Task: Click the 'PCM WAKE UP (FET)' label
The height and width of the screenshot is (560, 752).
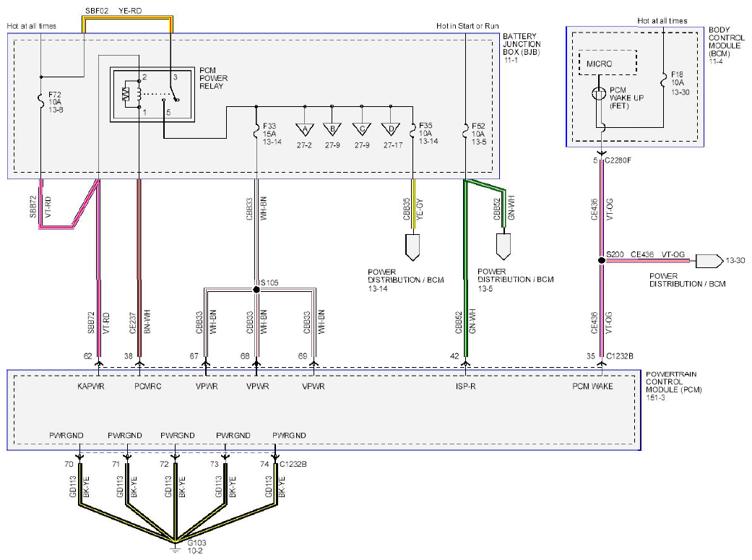Action: click(626, 98)
